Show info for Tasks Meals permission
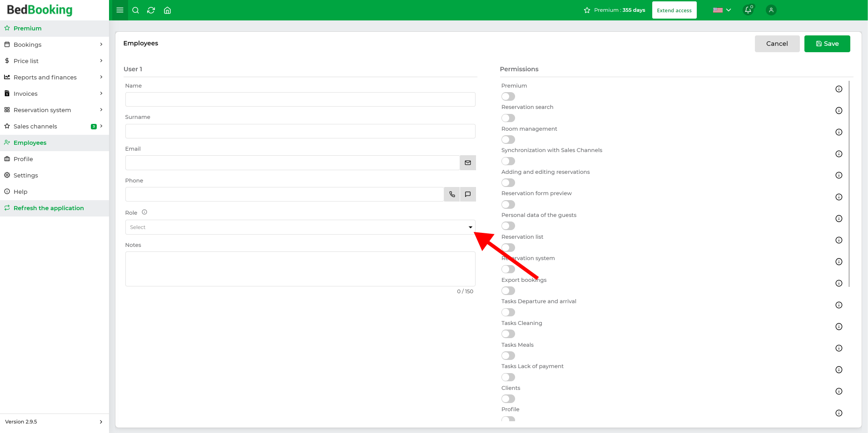 click(x=839, y=348)
